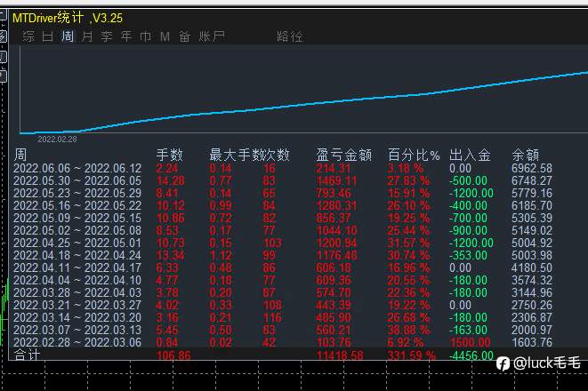Switch to the 月 monthly tab
Viewport: 588px width, 391px height.
pos(86,36)
